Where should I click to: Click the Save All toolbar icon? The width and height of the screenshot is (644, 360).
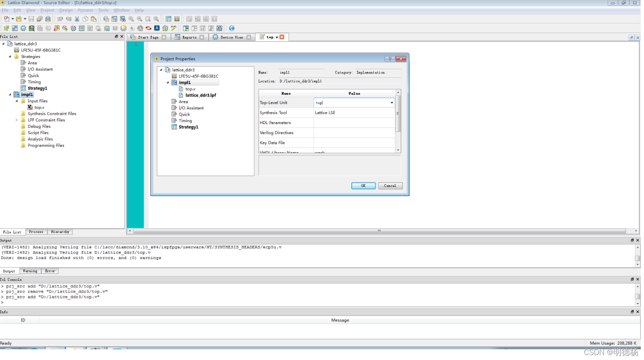coord(40,19)
